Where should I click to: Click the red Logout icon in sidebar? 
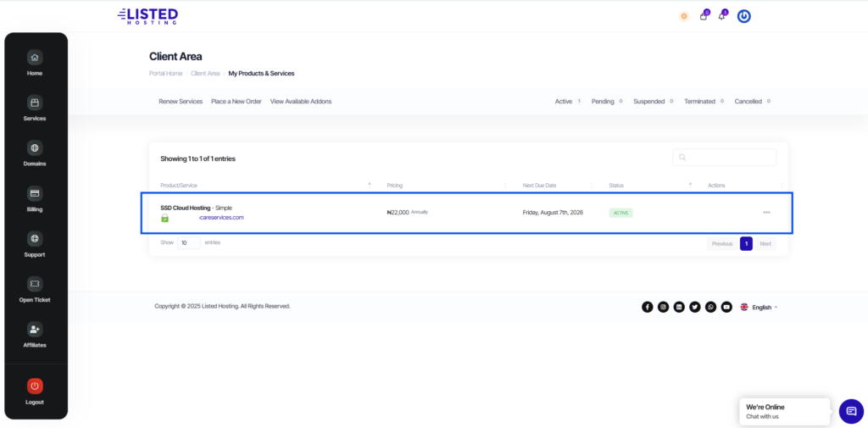pos(34,386)
